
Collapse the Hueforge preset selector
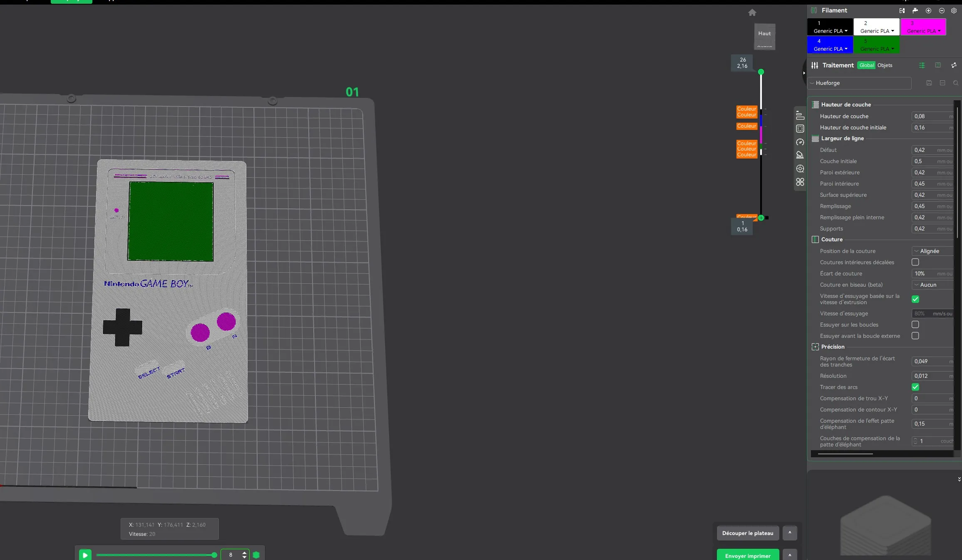tap(812, 83)
